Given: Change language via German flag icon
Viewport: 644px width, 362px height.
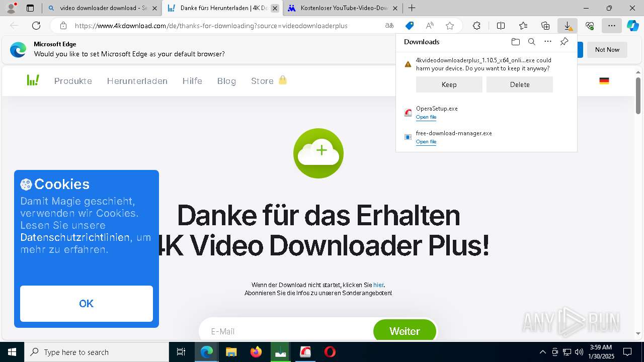Looking at the screenshot, I should (604, 80).
